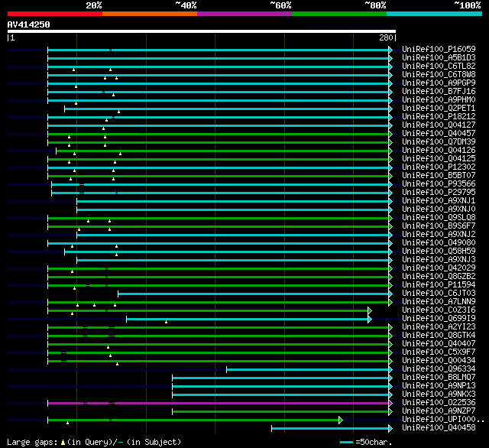The image size is (489, 448).
Task: Click the UniRef100_A7LNN9 label
Action: coord(439,302)
